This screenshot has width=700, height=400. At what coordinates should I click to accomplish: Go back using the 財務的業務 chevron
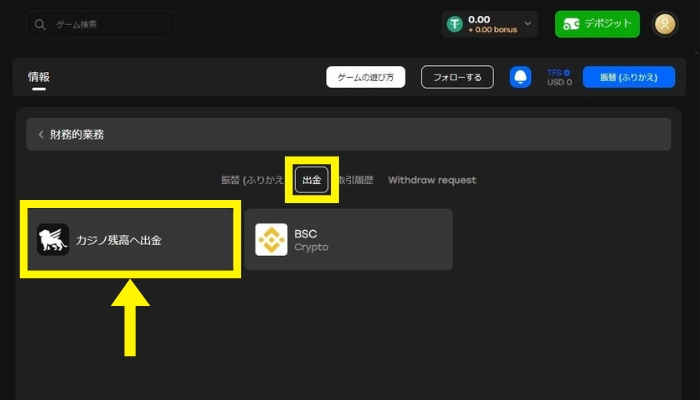tap(41, 134)
